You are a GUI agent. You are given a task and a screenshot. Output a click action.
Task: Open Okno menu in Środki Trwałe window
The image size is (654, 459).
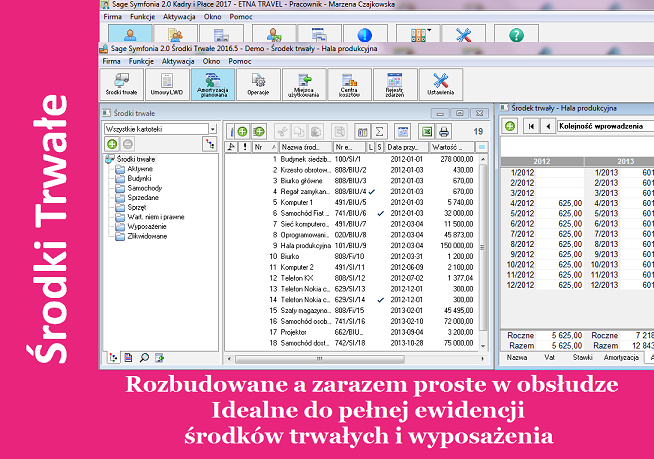click(211, 61)
